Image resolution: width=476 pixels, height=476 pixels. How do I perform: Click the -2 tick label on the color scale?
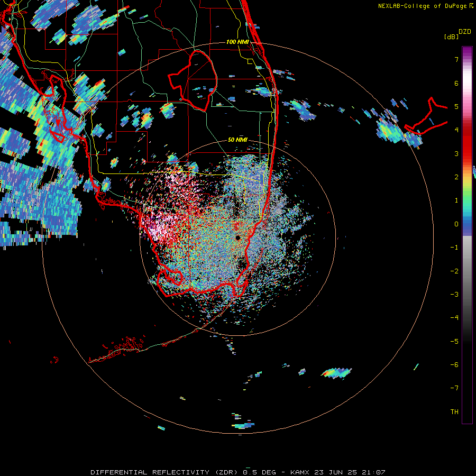point(454,271)
